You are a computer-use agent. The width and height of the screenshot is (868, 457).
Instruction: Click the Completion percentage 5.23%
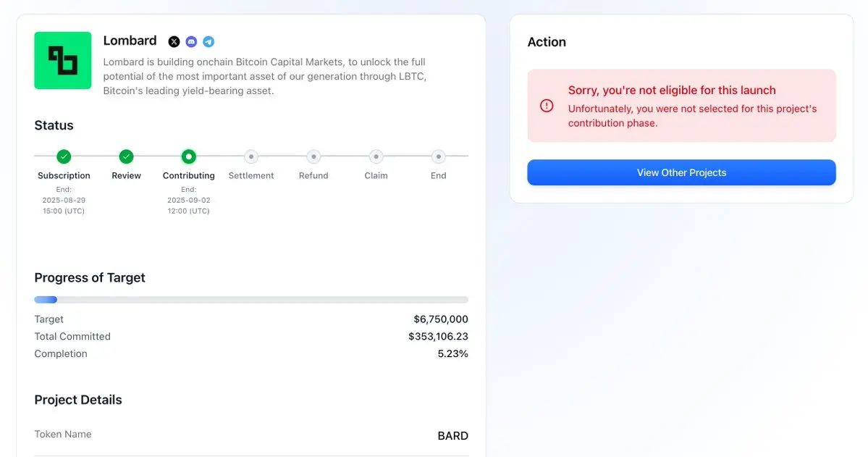pyautogui.click(x=452, y=353)
